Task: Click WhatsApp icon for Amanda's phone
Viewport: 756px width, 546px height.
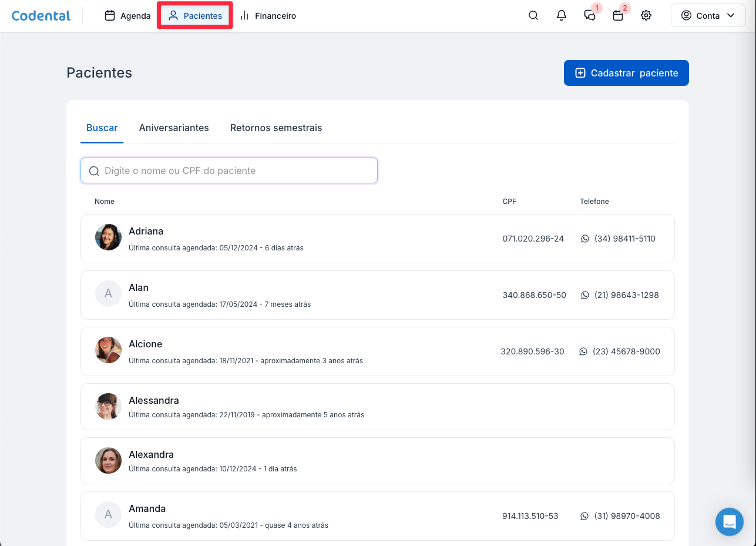Action: point(584,516)
